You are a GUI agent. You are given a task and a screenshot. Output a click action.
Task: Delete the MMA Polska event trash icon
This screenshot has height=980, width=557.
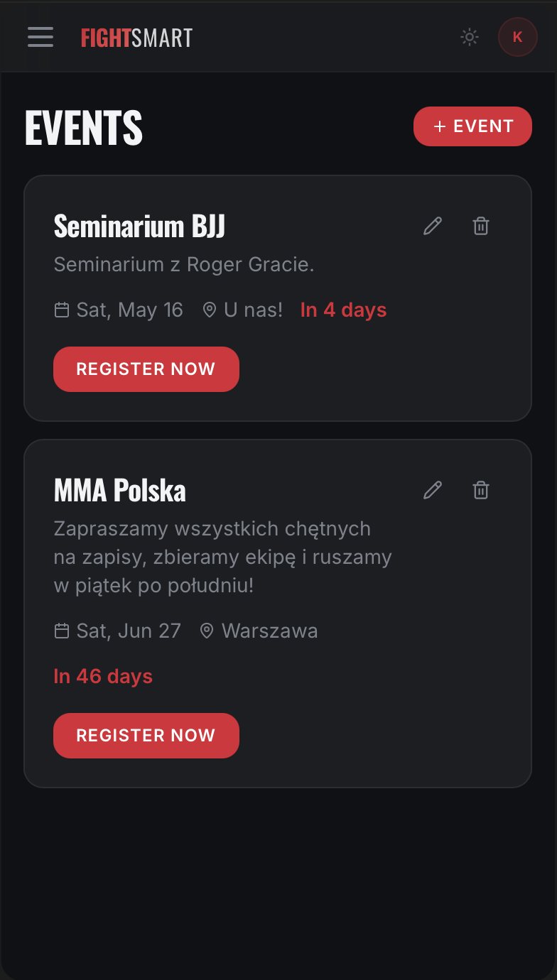481,490
